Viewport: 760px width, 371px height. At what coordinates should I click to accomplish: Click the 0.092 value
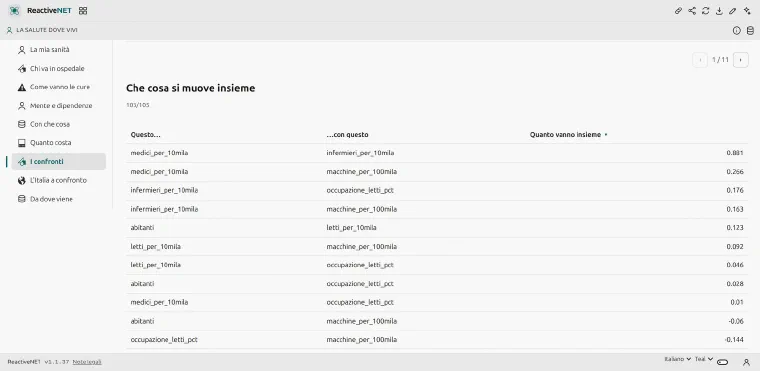pos(735,246)
